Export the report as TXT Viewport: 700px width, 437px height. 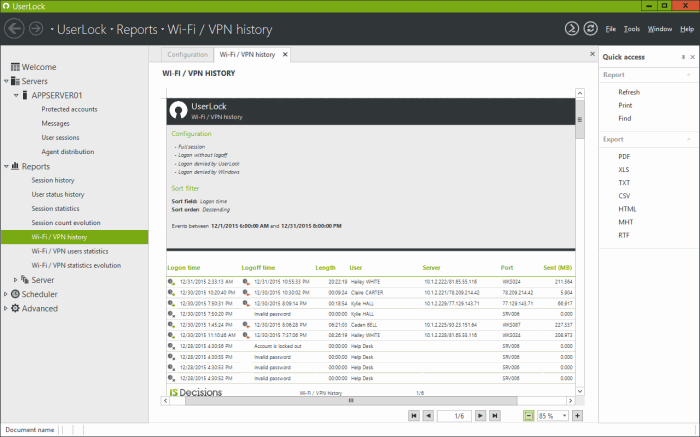(624, 183)
